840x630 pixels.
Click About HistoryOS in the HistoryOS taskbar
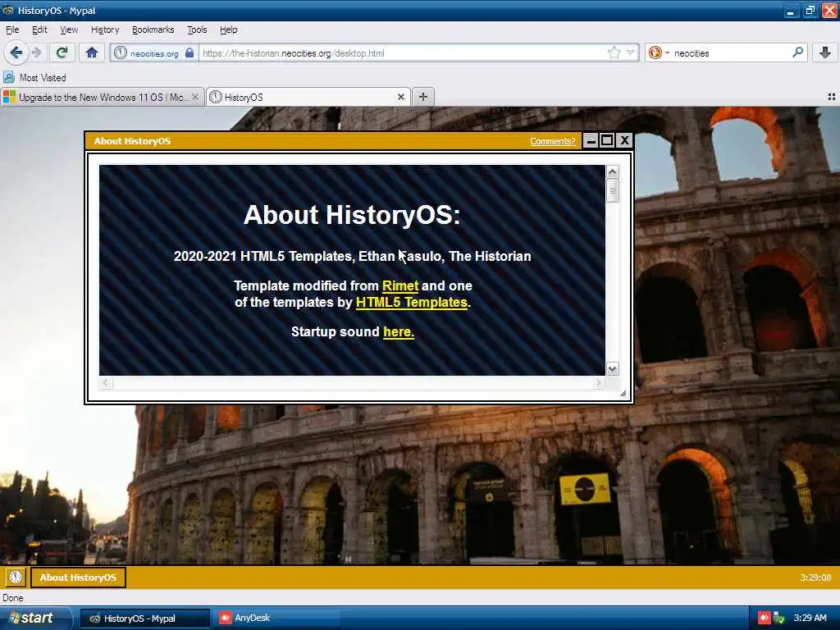click(x=78, y=577)
